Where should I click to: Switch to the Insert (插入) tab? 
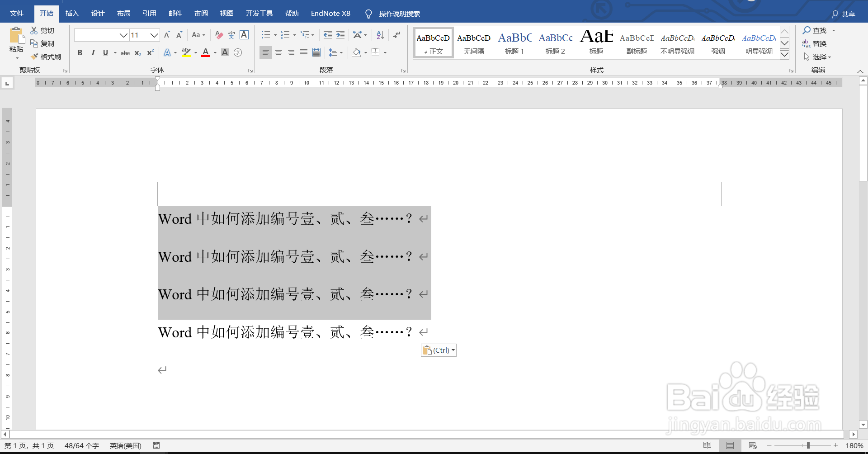click(x=72, y=14)
